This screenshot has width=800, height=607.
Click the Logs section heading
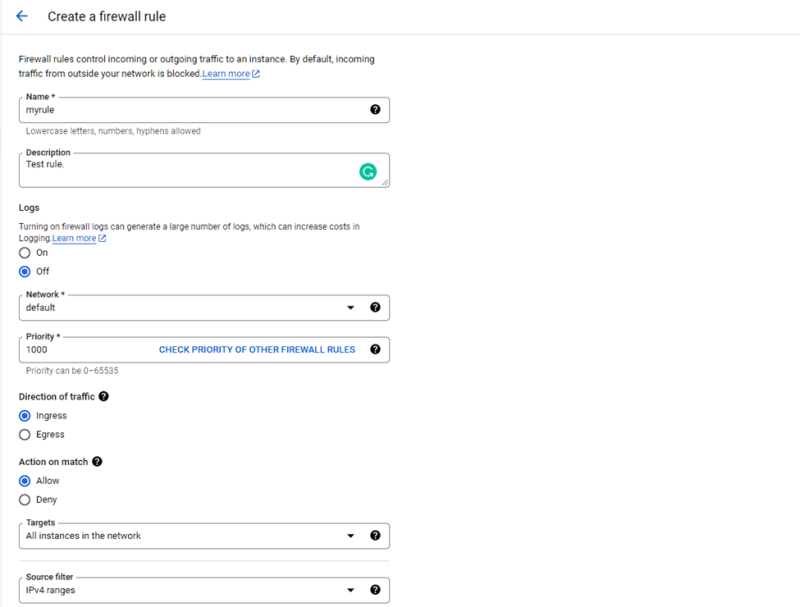pos(29,208)
